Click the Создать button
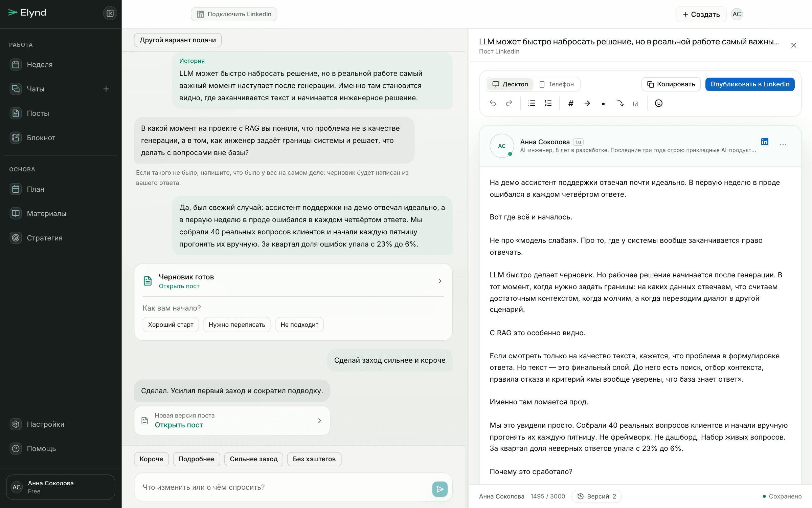The height and width of the screenshot is (508, 812). [701, 14]
